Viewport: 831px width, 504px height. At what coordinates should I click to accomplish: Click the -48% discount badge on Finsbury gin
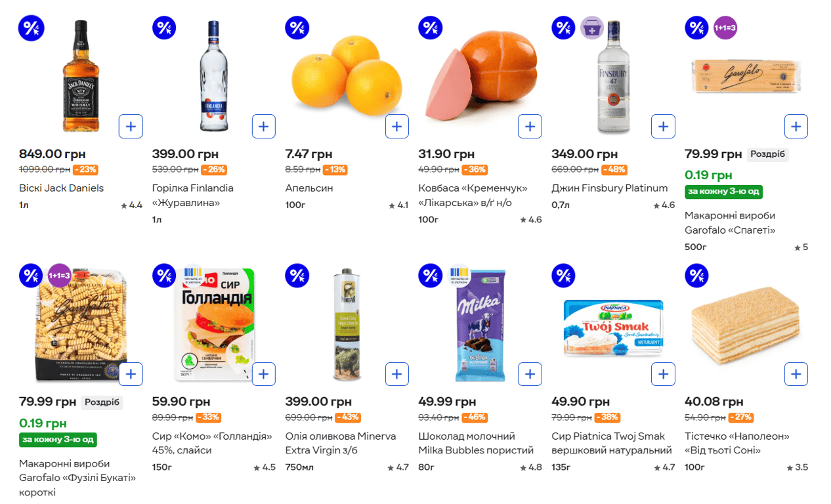[614, 169]
